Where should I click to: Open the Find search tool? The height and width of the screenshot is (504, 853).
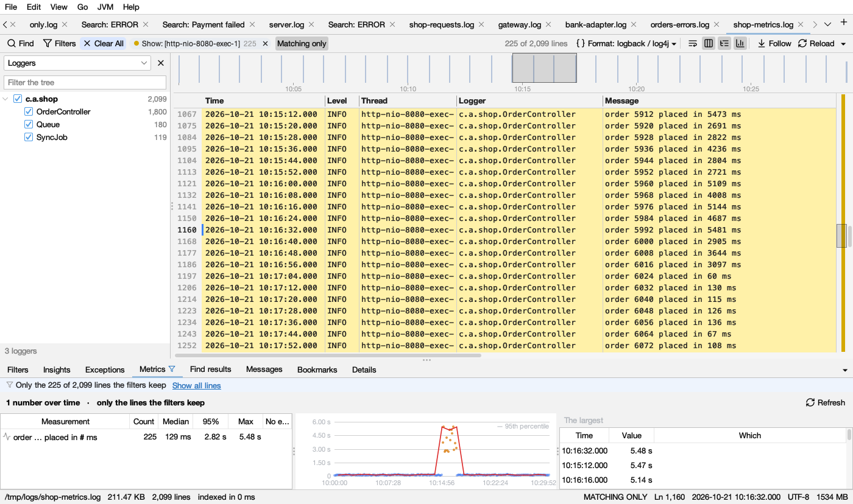(20, 43)
